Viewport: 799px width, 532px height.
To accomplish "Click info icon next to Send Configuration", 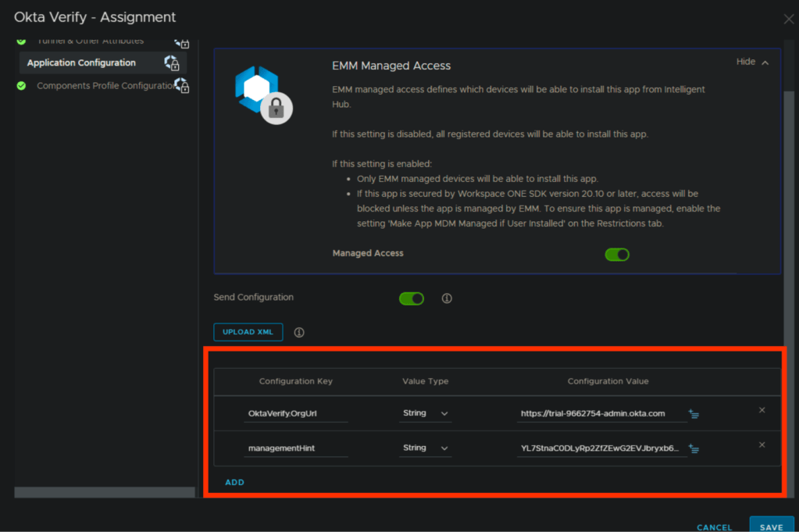I will 448,298.
